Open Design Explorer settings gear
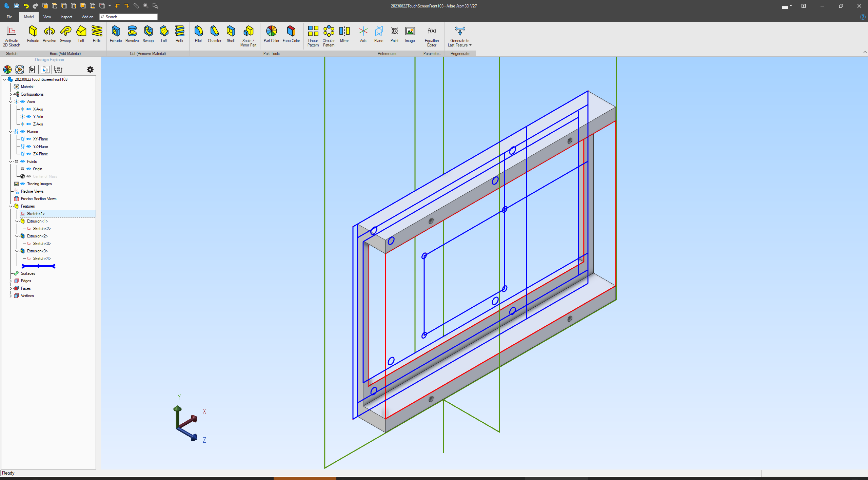 tap(90, 70)
